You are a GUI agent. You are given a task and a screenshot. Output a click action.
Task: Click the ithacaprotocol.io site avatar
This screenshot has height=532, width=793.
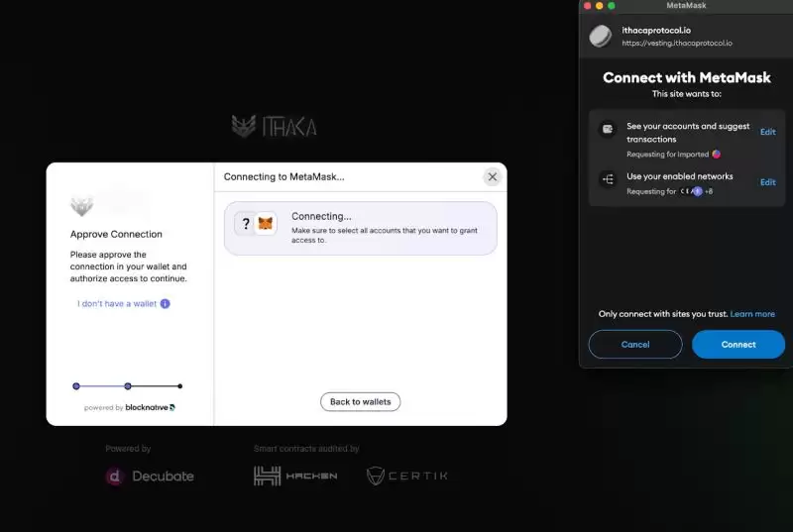click(601, 37)
